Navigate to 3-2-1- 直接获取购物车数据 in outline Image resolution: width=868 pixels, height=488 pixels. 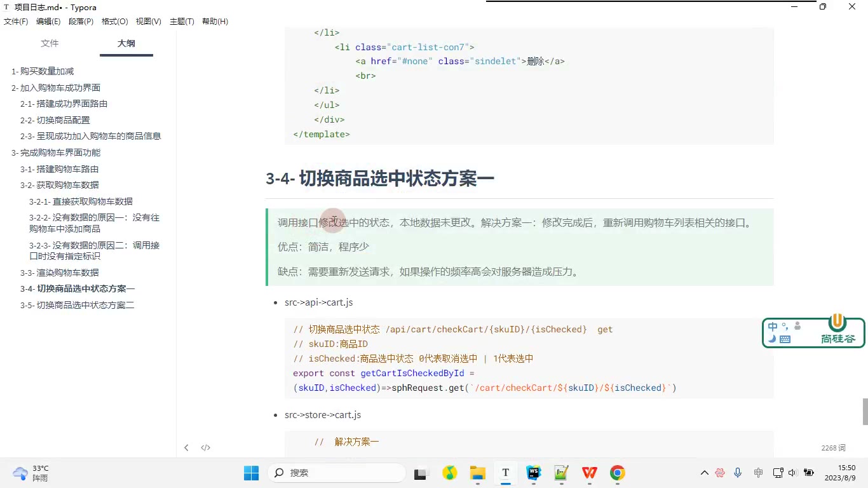[x=81, y=201]
